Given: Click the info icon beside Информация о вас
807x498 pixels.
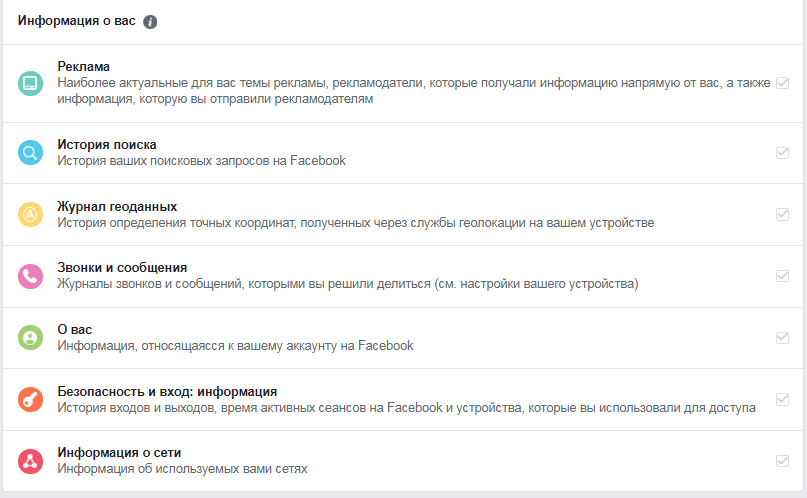Looking at the screenshot, I should point(150,22).
